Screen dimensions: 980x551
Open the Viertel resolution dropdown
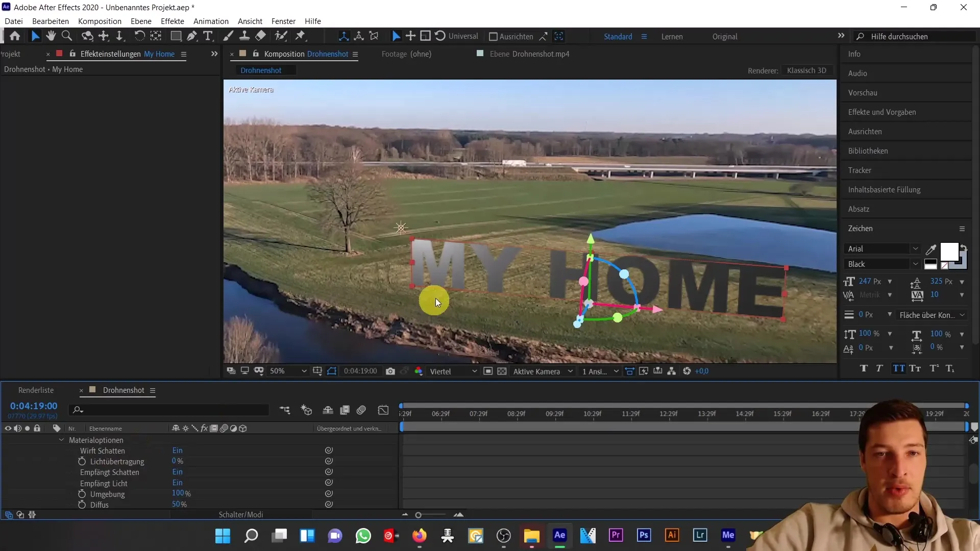tap(453, 371)
